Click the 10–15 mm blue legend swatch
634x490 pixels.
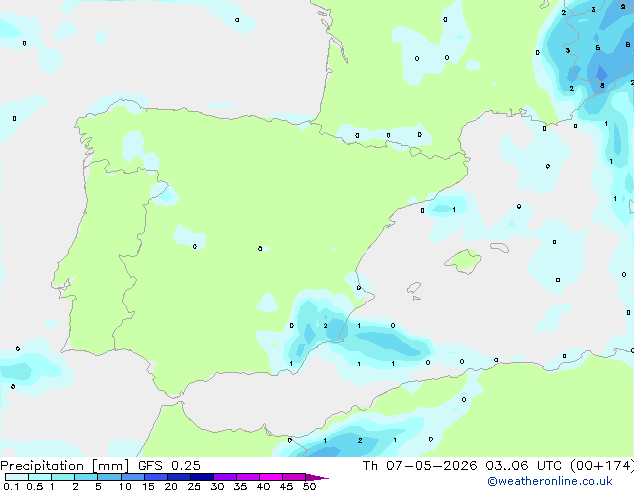coord(133,477)
